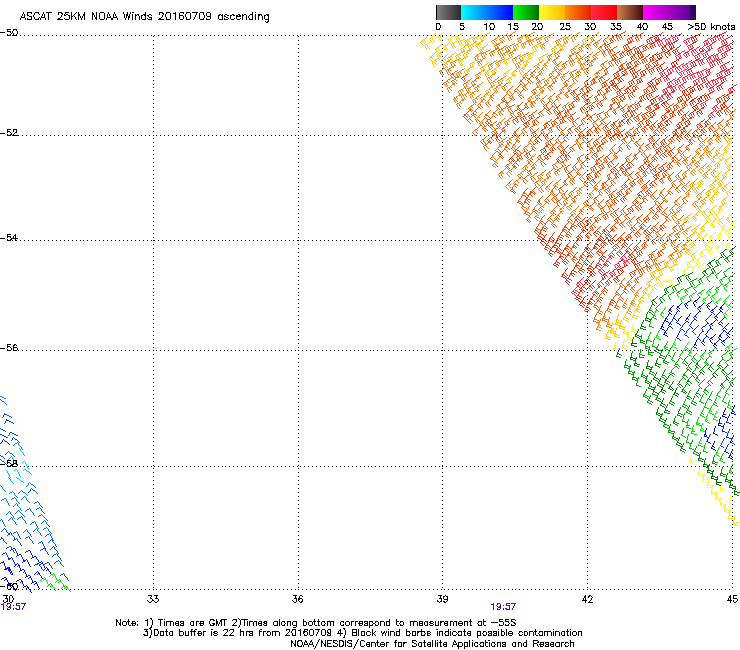Click the '-60' latitude axis label
The image size is (740, 650).
[9, 586]
